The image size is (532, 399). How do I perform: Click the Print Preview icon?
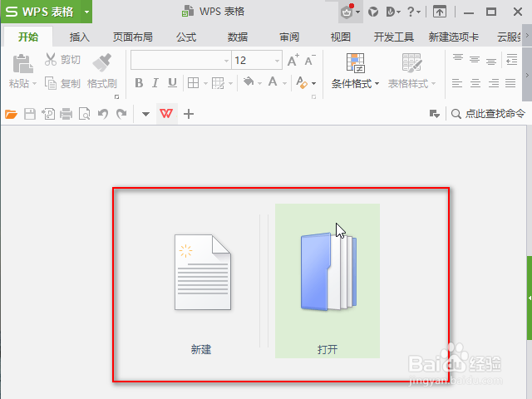[x=85, y=114]
